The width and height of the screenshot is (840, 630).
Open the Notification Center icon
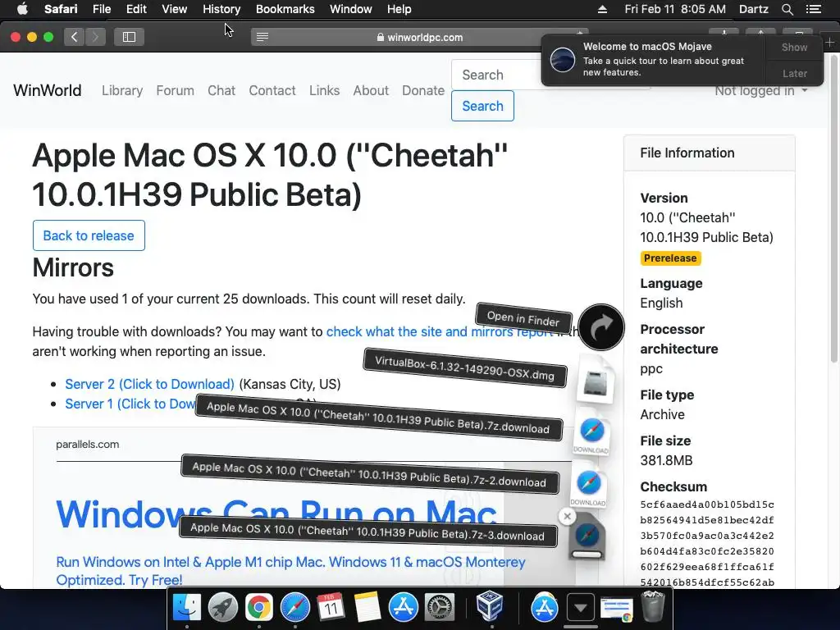coord(813,9)
